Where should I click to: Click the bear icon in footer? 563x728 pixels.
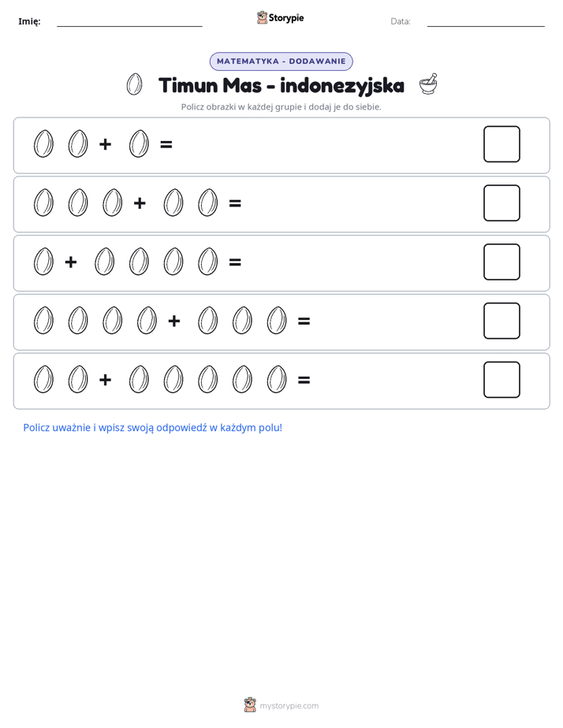(x=250, y=705)
